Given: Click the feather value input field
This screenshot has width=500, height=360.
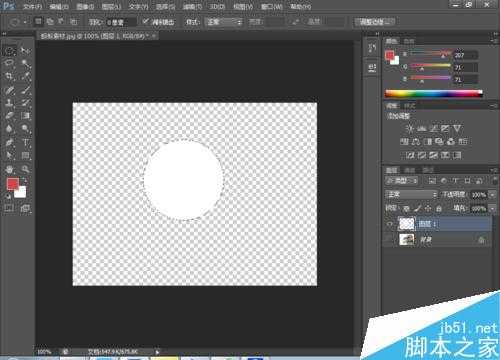Looking at the screenshot, I should point(121,22).
